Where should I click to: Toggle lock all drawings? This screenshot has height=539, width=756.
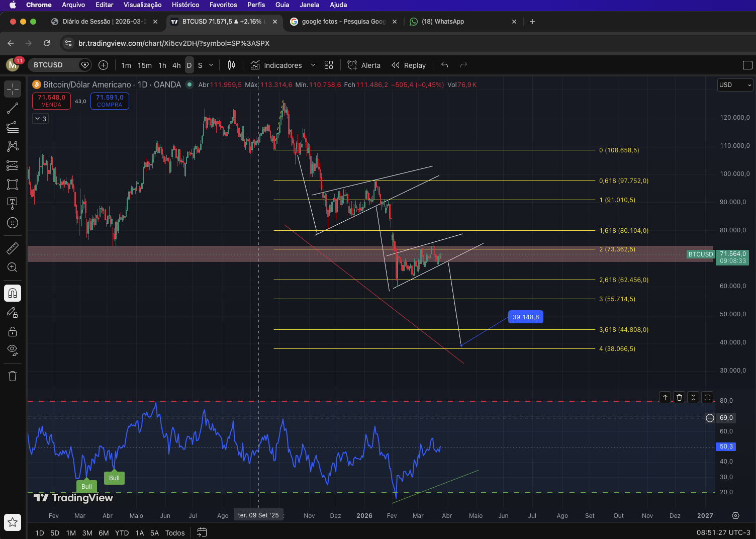point(13,331)
